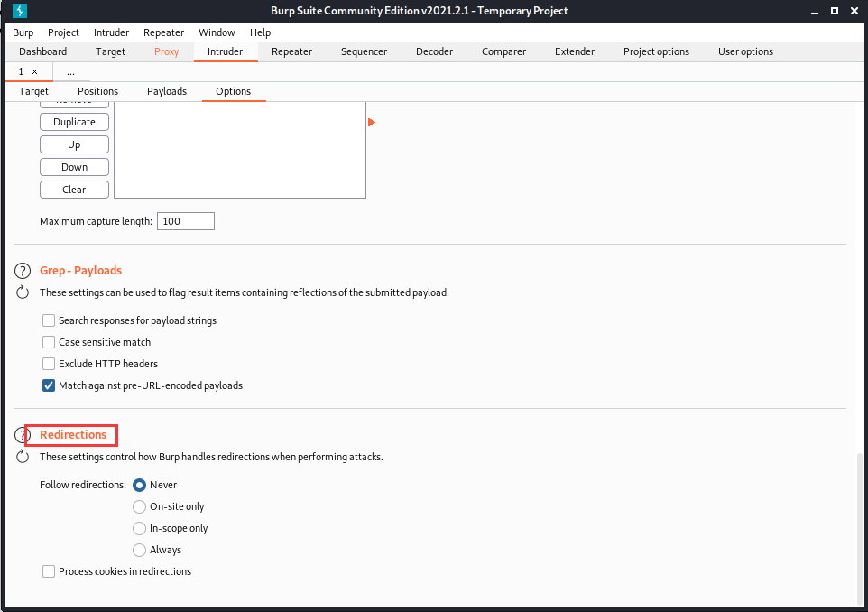Enable Search responses for payload strings

49,320
